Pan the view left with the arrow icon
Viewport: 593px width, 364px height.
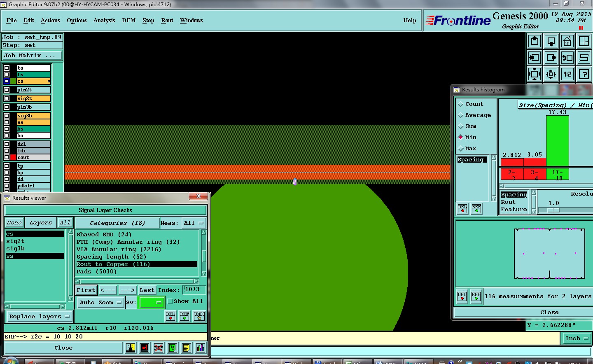(x=535, y=58)
